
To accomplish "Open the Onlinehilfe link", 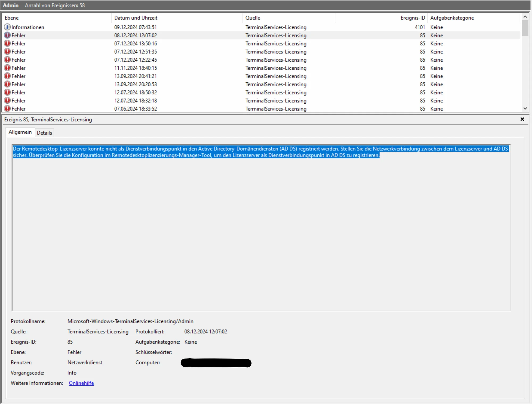I will point(81,383).
